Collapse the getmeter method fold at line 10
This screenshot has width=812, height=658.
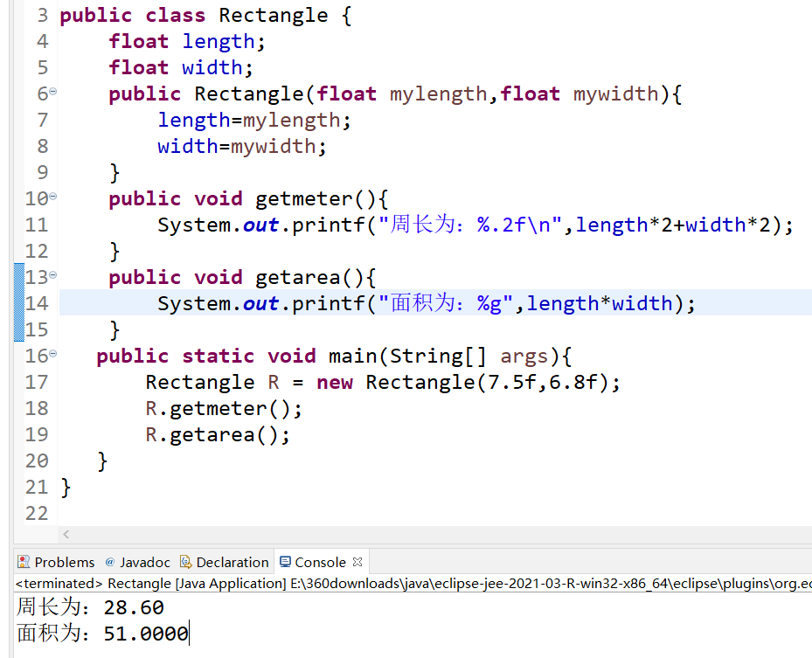point(52,197)
